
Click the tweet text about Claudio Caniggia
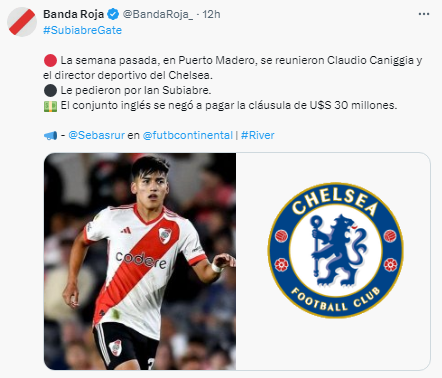pyautogui.click(x=233, y=68)
